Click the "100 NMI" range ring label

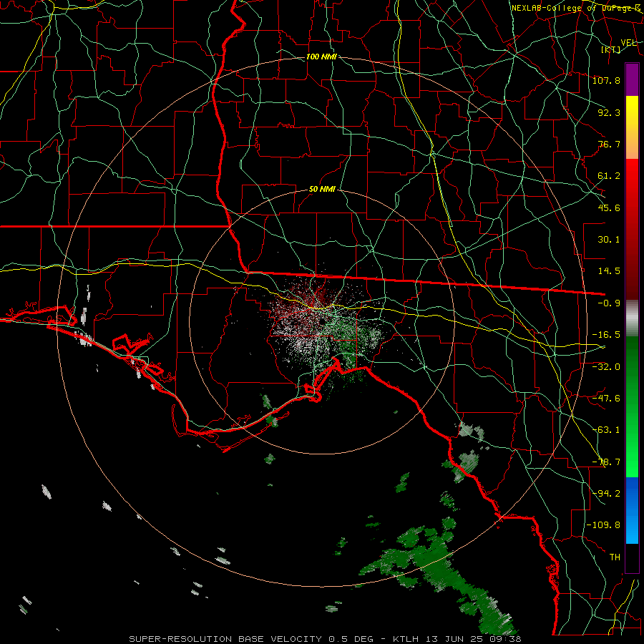coord(321,57)
